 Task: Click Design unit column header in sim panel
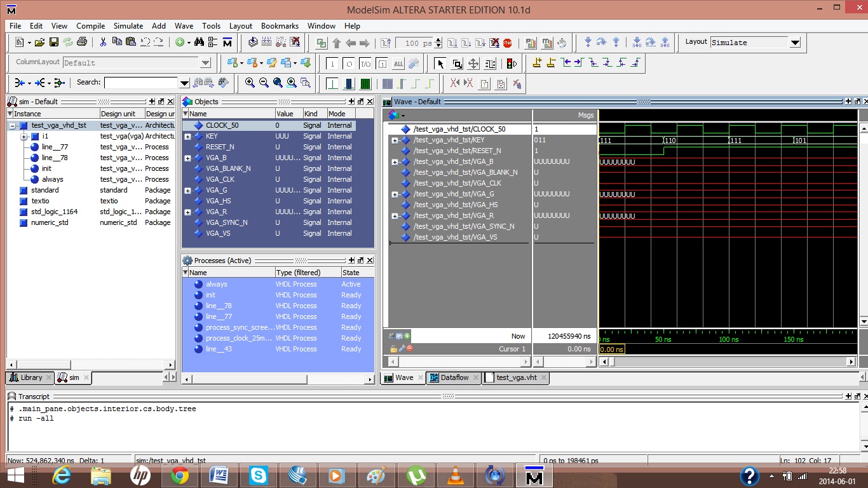click(x=121, y=114)
